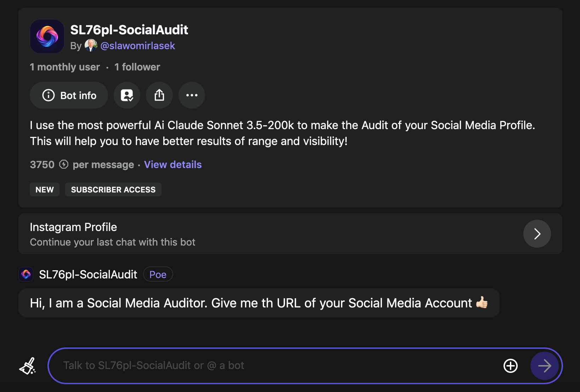This screenshot has height=392, width=580.
Task: Select the NEW tag badge
Action: (x=45, y=190)
